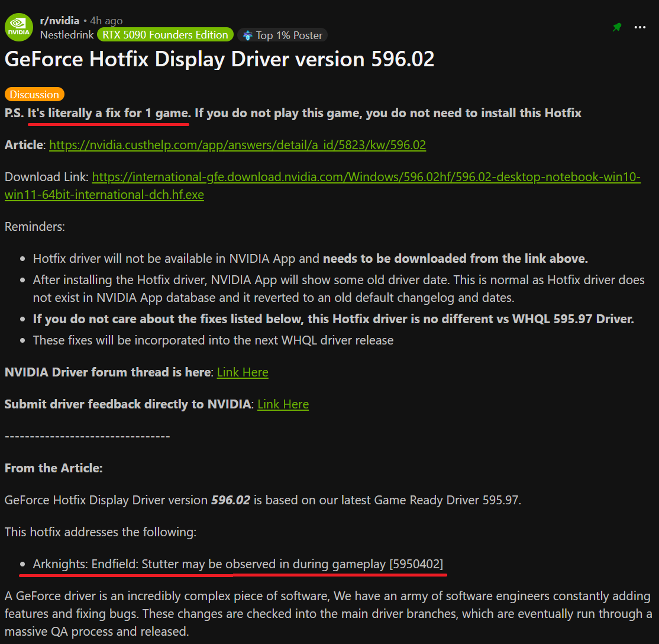
Task: Click the 'Reminders:' heading text
Action: (35, 226)
